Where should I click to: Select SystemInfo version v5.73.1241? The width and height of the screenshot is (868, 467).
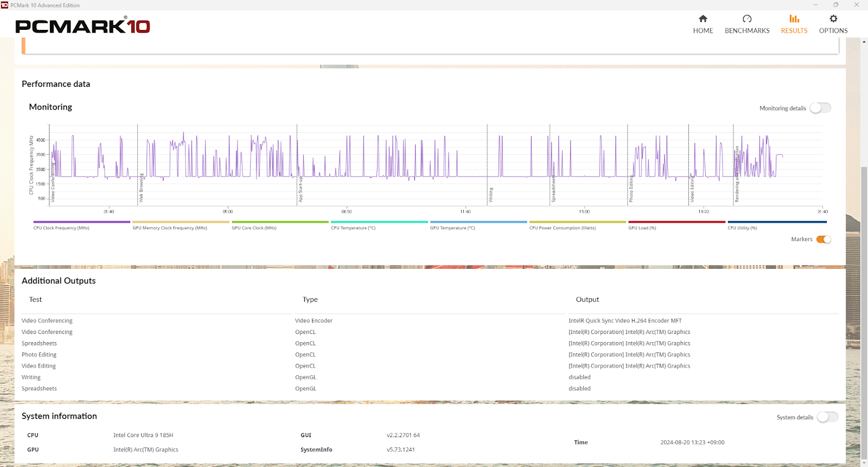tap(401, 450)
